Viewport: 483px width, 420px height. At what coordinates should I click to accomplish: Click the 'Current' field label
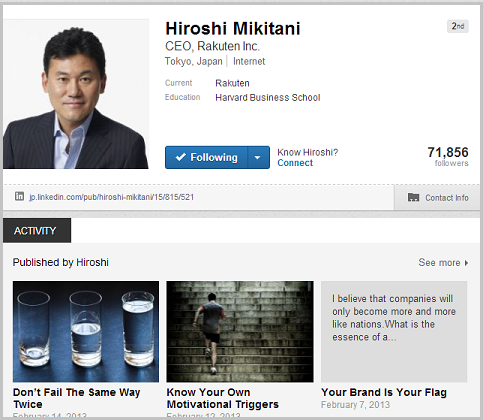coord(179,83)
